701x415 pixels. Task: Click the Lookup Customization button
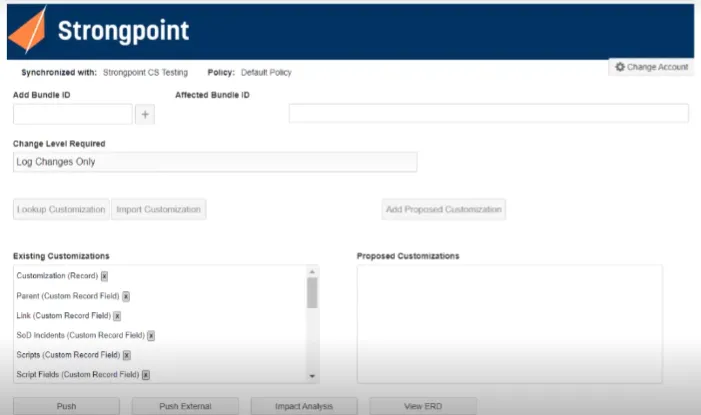click(61, 209)
